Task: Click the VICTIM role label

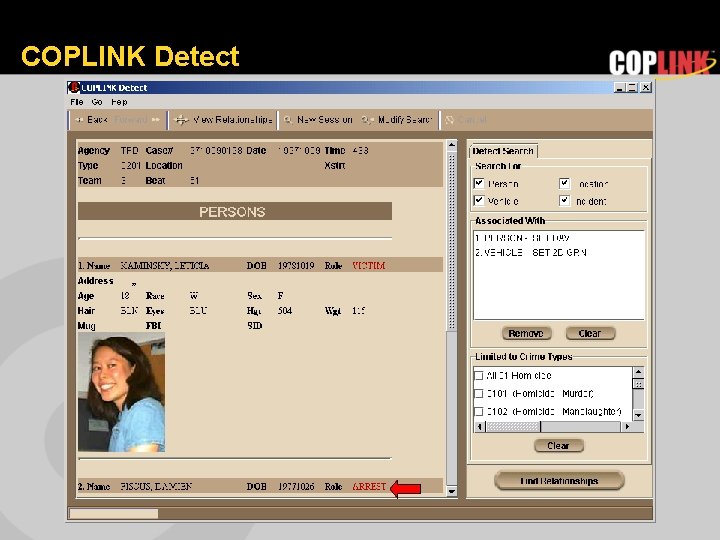Action: (x=368, y=265)
